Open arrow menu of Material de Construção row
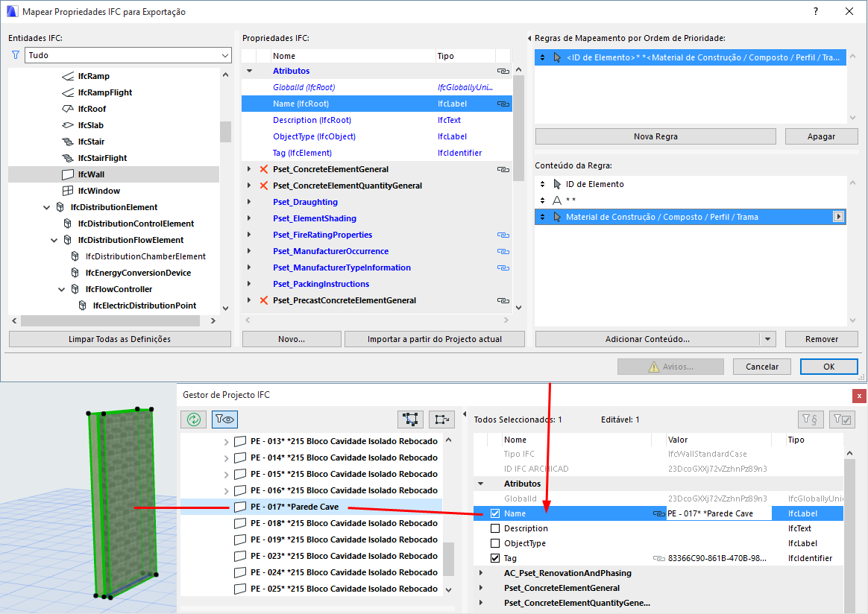 point(839,217)
